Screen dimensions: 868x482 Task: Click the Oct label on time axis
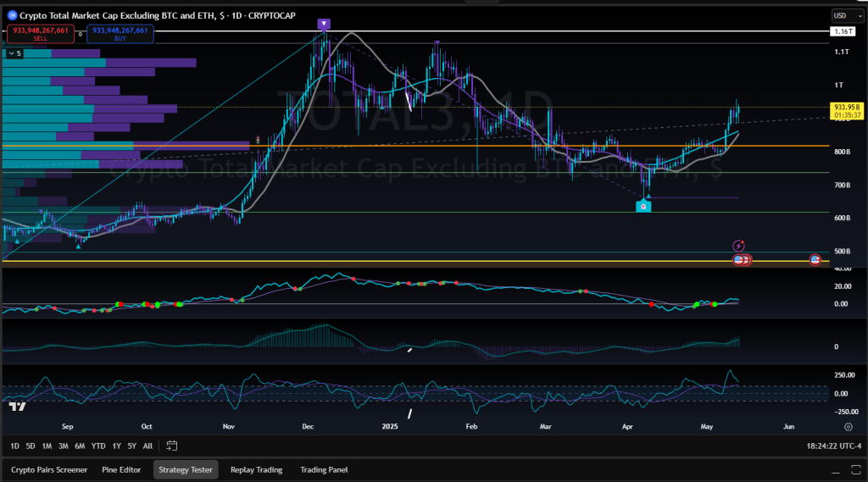(146, 427)
